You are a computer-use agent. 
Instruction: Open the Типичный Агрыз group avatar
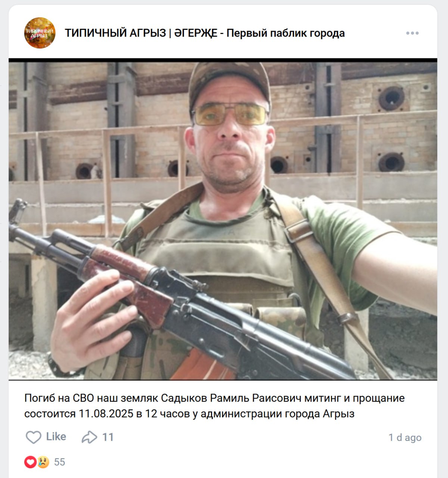pos(40,33)
